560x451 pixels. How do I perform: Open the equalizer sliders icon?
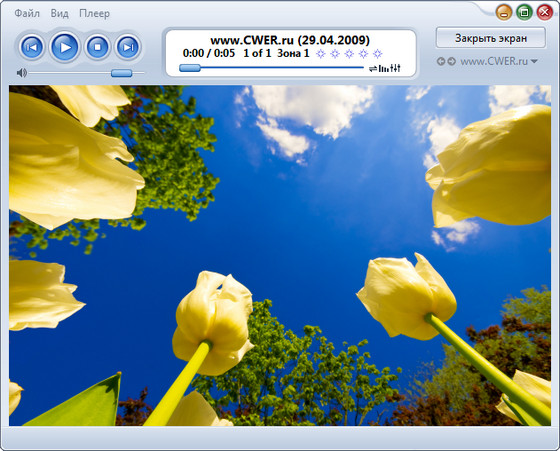click(395, 68)
